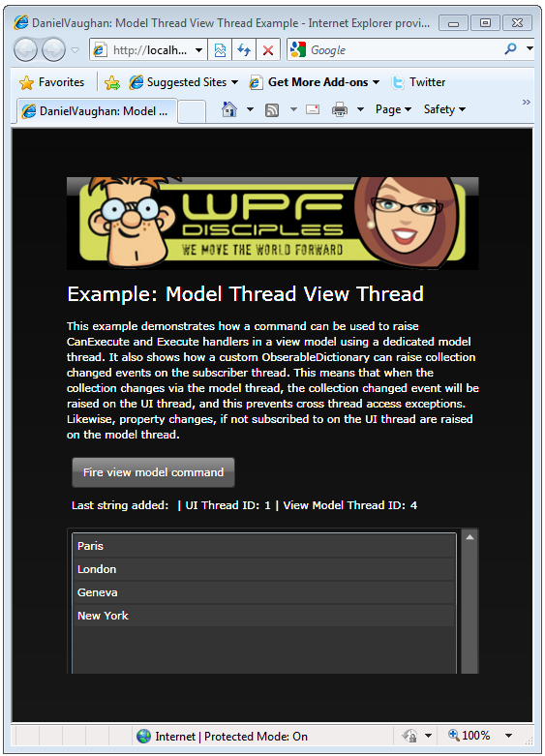This screenshot has width=545, height=756.
Task: Select Geneva in the list
Action: click(x=264, y=592)
